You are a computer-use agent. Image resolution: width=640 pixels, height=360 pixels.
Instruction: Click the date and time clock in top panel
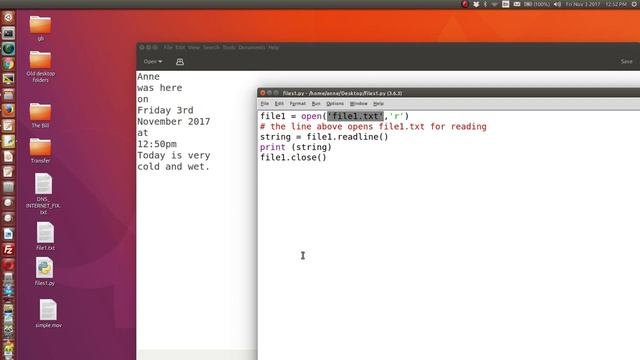[596, 4]
